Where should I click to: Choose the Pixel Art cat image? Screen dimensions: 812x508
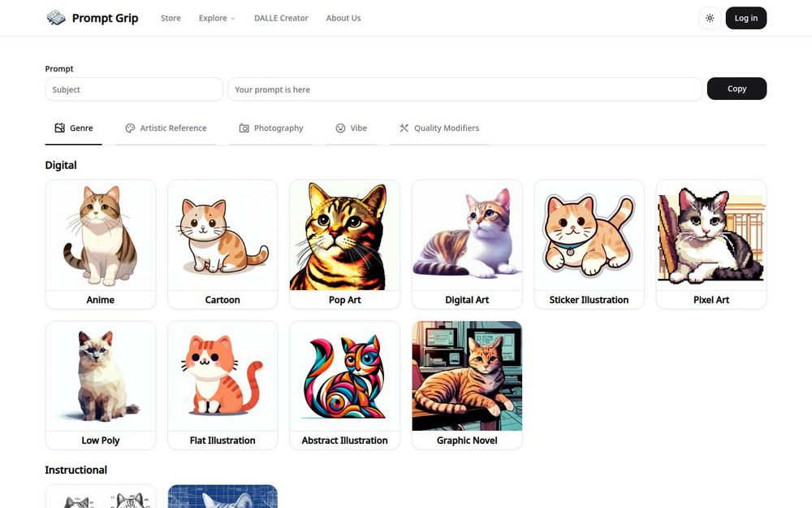tap(711, 236)
